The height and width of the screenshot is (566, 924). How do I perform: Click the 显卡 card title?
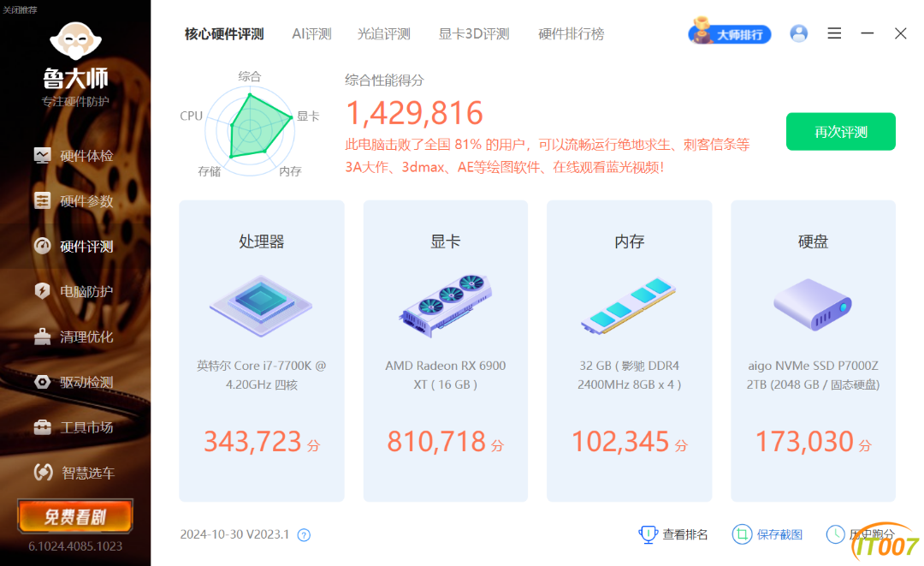446,241
